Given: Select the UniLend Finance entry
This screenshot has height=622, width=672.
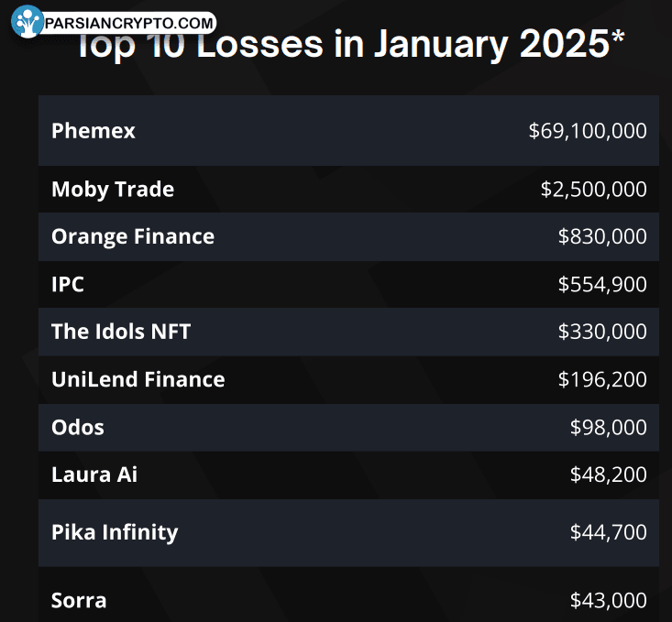Looking at the screenshot, I should coord(138,379).
